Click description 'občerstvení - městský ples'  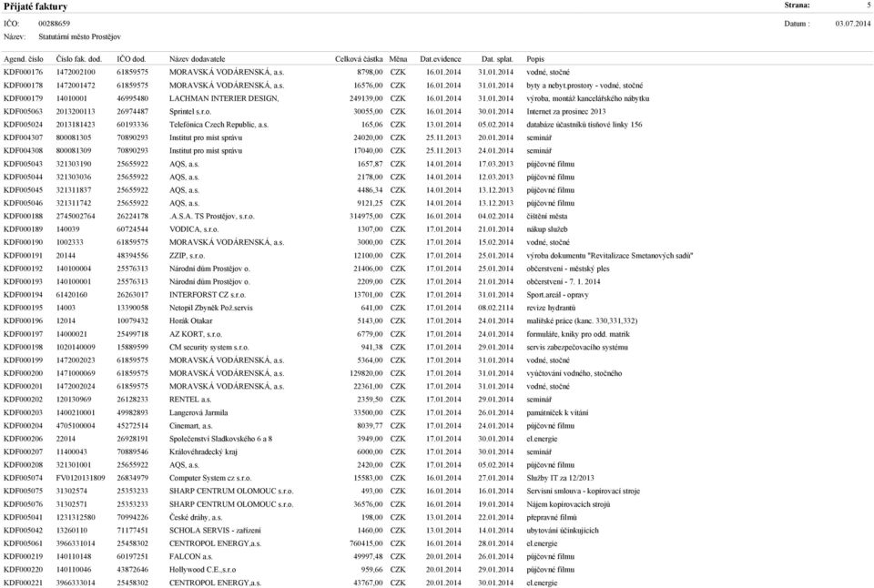coord(568,269)
